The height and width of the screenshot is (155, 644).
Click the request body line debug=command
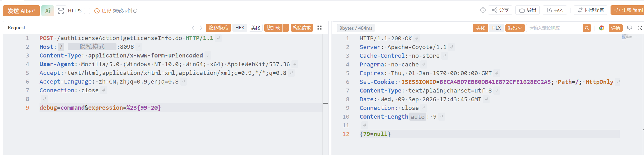(100, 108)
